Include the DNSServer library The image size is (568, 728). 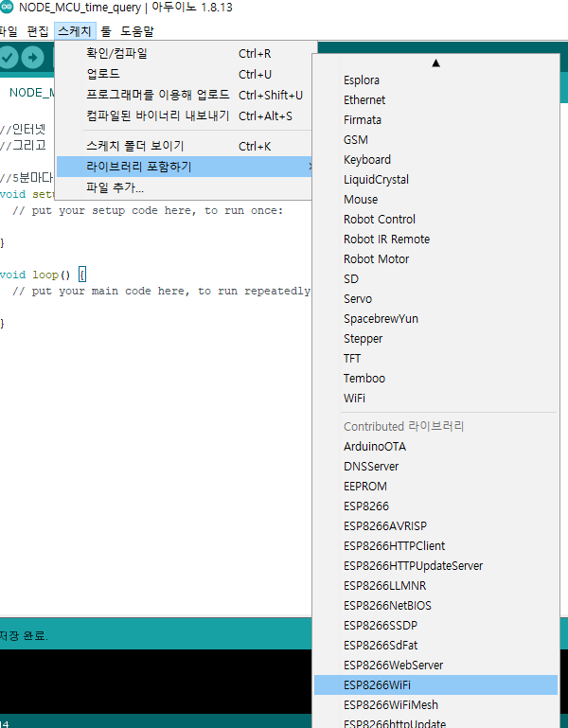click(x=435, y=466)
